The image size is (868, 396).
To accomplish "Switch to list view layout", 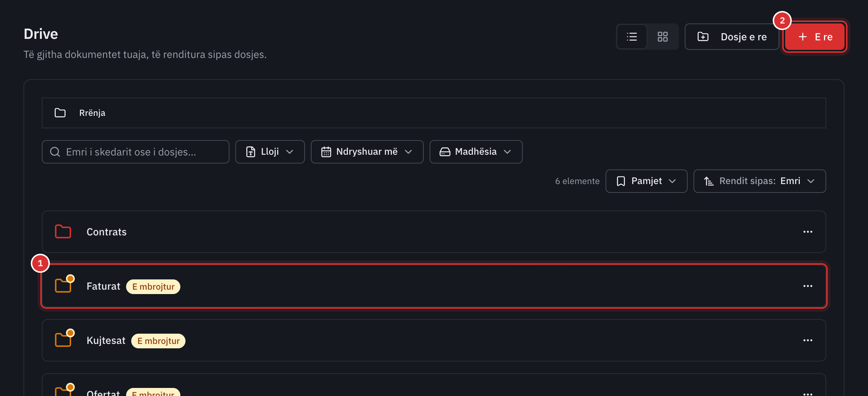I will (632, 37).
